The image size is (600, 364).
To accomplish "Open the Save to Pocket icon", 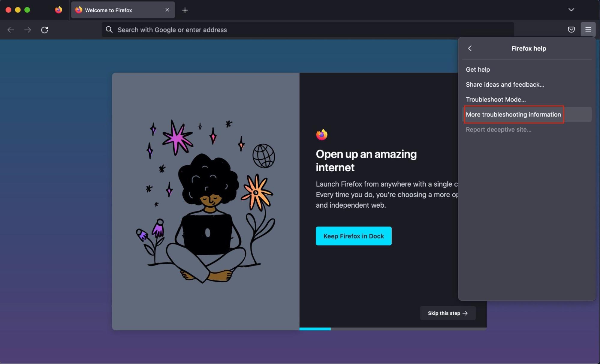I will (571, 29).
